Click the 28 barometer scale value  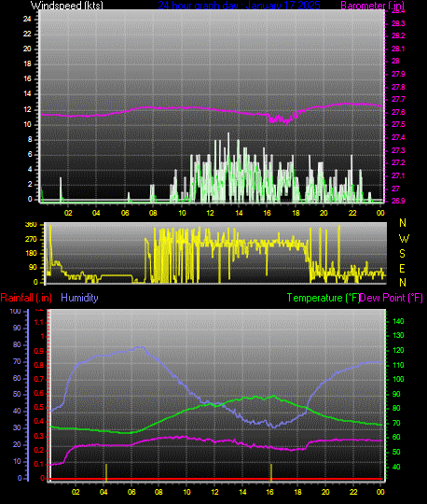pyautogui.click(x=395, y=61)
